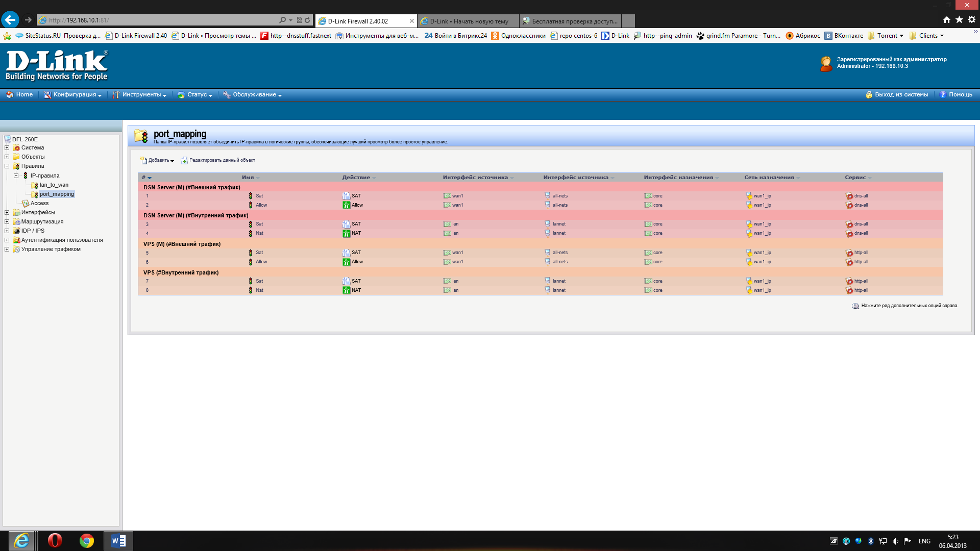Viewport: 980px width, 551px height.
Task: Click the Allow rule name in row 6
Action: pyautogui.click(x=261, y=262)
